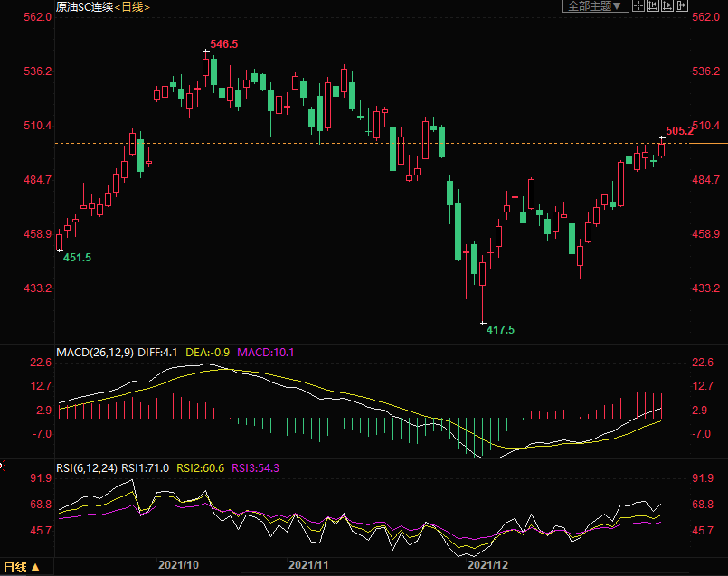This screenshot has height=576, width=728.
Task: Expand the 日线 period selector at bottom-left
Action: coord(22,567)
